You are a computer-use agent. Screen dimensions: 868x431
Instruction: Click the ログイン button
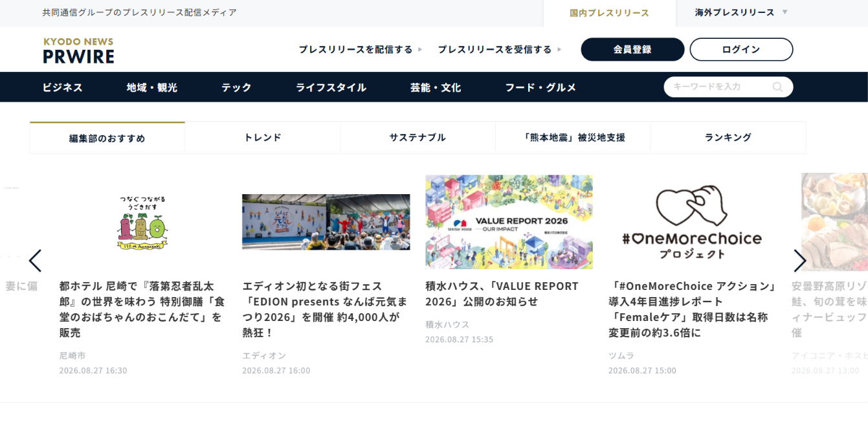point(741,49)
